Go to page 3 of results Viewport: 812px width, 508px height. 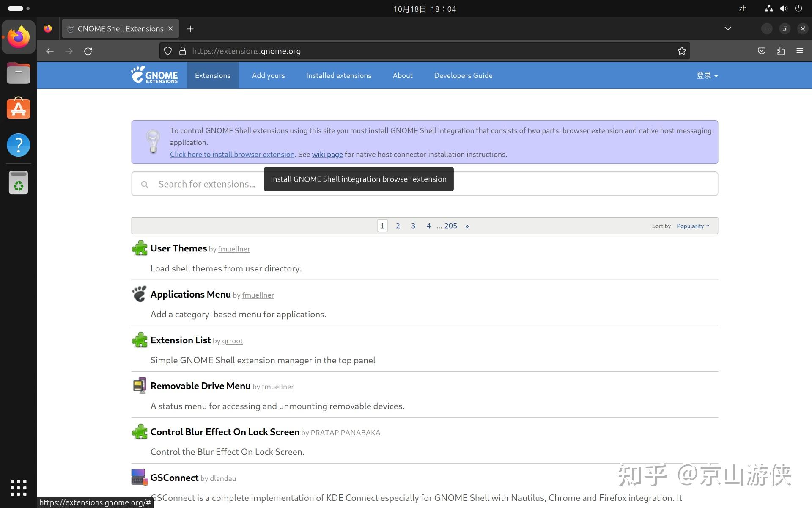click(413, 226)
